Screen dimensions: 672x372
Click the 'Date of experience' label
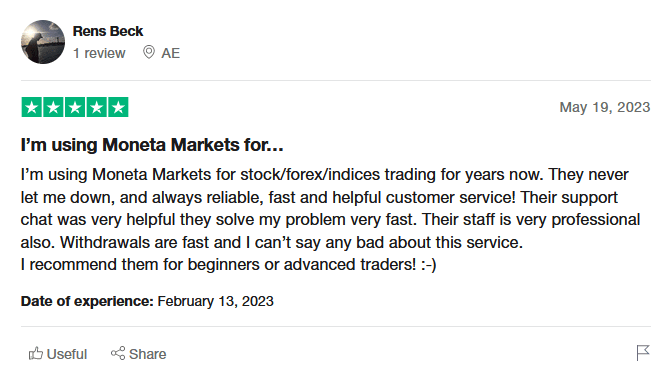pyautogui.click(x=87, y=301)
